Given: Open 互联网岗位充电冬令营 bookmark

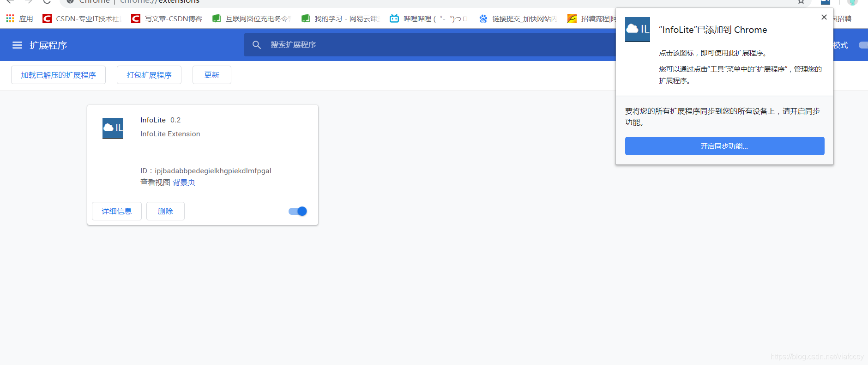Looking at the screenshot, I should pos(252,18).
